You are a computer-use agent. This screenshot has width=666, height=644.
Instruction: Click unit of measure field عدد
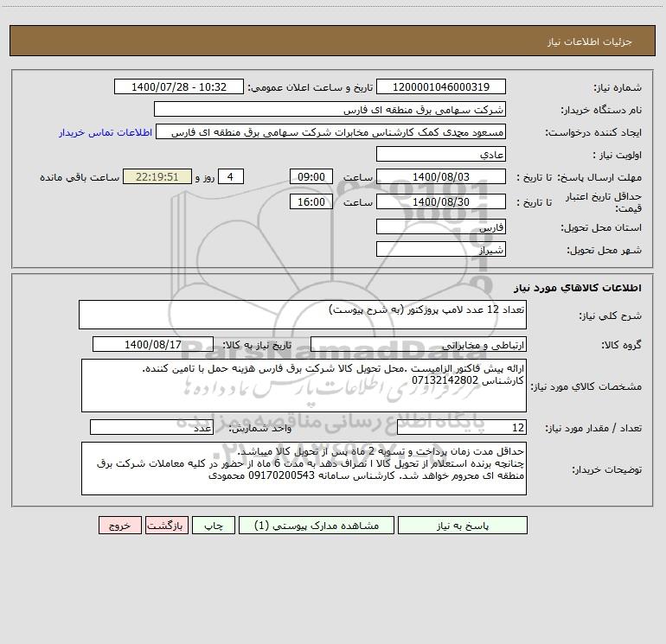point(151,428)
